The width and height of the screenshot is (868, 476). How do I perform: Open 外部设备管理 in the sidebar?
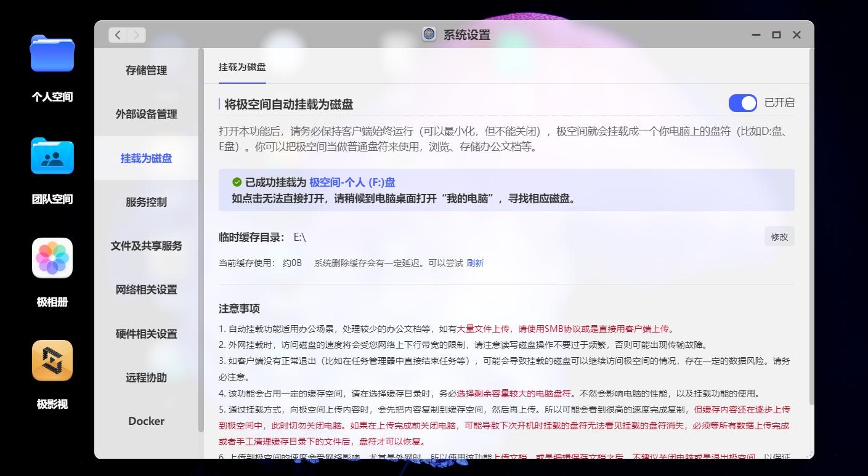pyautogui.click(x=147, y=114)
